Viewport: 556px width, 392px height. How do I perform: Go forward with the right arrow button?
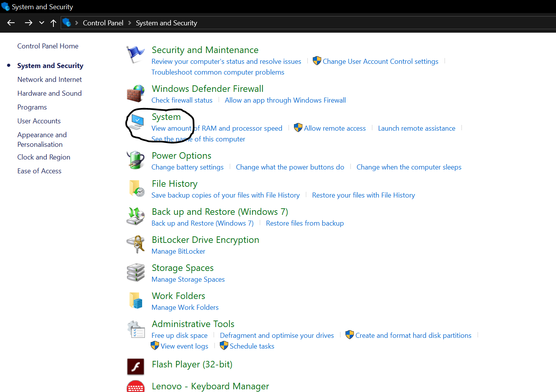(28, 23)
